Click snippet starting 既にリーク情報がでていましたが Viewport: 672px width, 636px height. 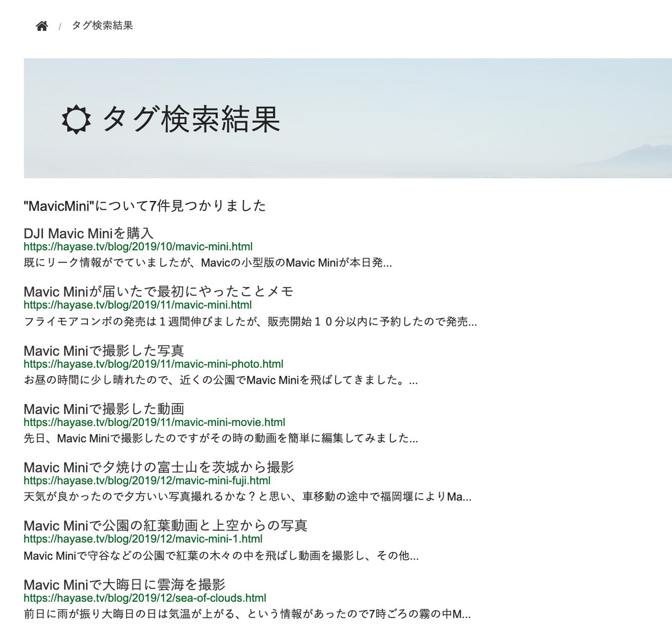pyautogui.click(x=208, y=263)
